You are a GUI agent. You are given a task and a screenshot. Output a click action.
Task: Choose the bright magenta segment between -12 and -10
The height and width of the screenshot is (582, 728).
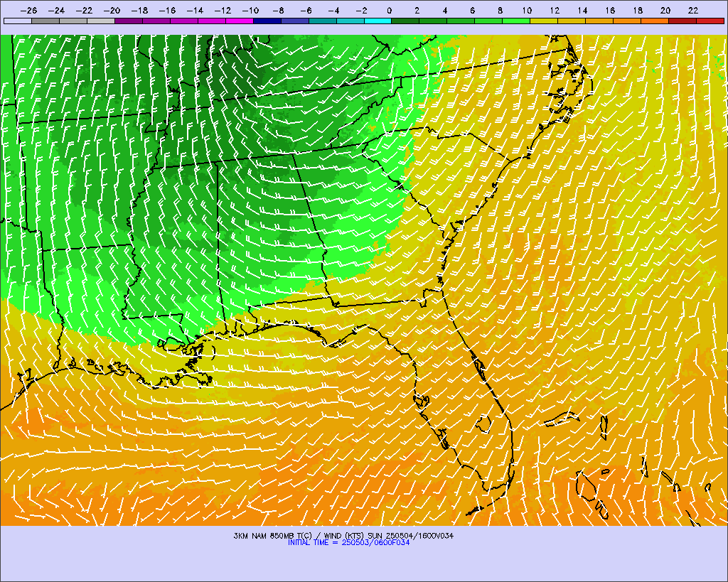[240, 21]
